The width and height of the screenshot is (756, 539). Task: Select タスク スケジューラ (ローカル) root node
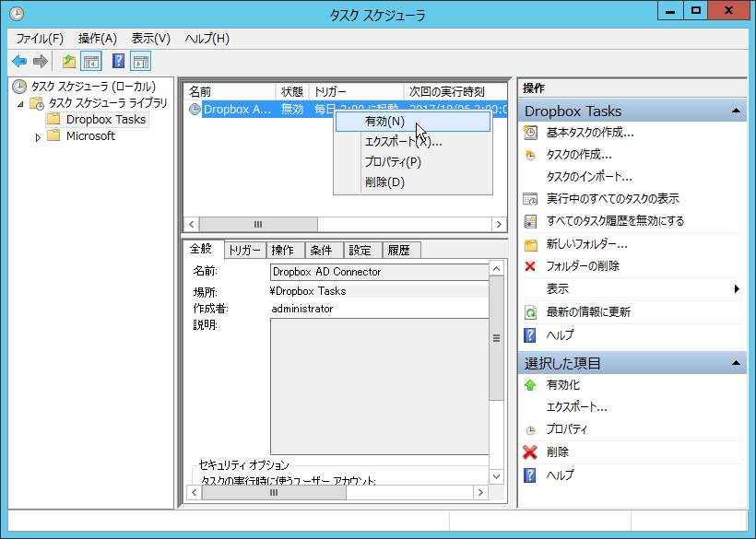click(x=93, y=87)
